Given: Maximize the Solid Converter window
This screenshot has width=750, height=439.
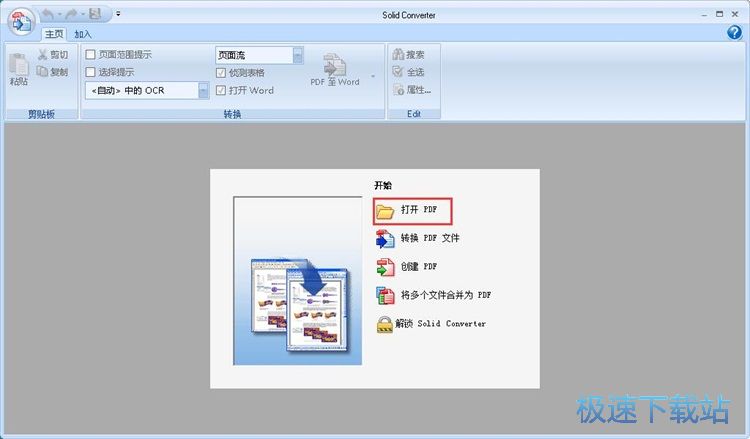Looking at the screenshot, I should tap(719, 14).
